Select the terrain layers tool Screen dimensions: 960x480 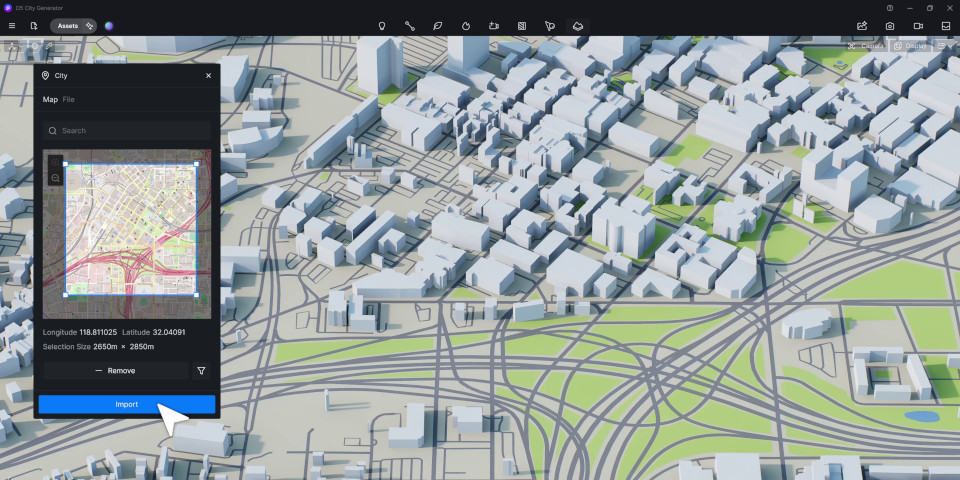tap(578, 26)
